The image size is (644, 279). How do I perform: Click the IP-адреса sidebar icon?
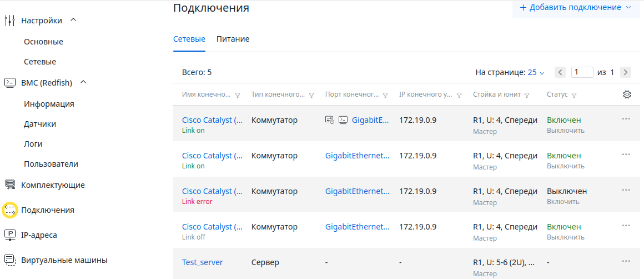10,235
